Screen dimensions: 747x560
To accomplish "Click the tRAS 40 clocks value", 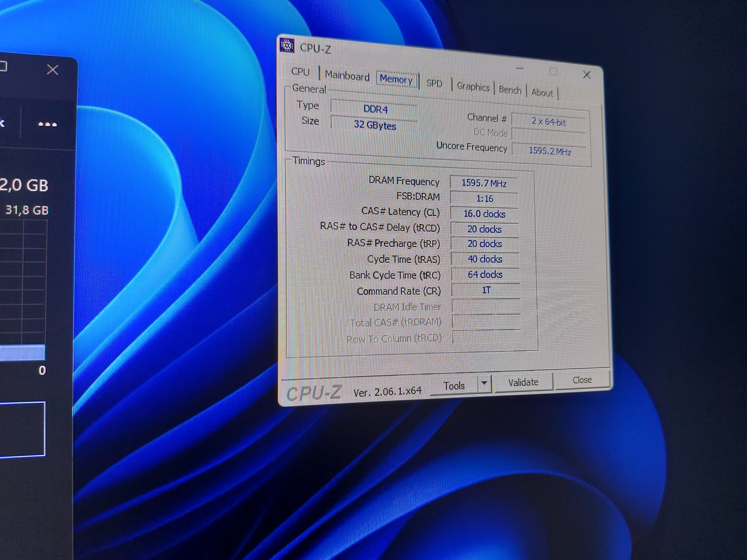I will coord(485,259).
